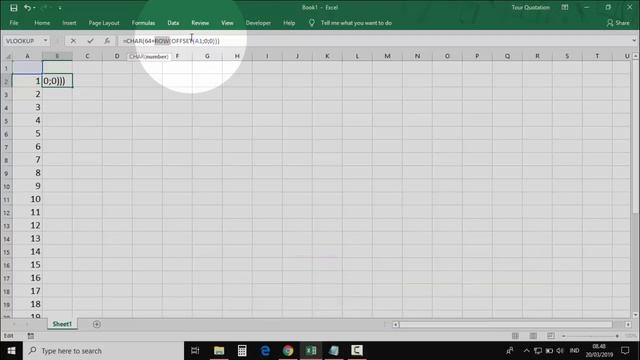The height and width of the screenshot is (360, 640).
Task: Open the Developer tab
Action: point(258,23)
